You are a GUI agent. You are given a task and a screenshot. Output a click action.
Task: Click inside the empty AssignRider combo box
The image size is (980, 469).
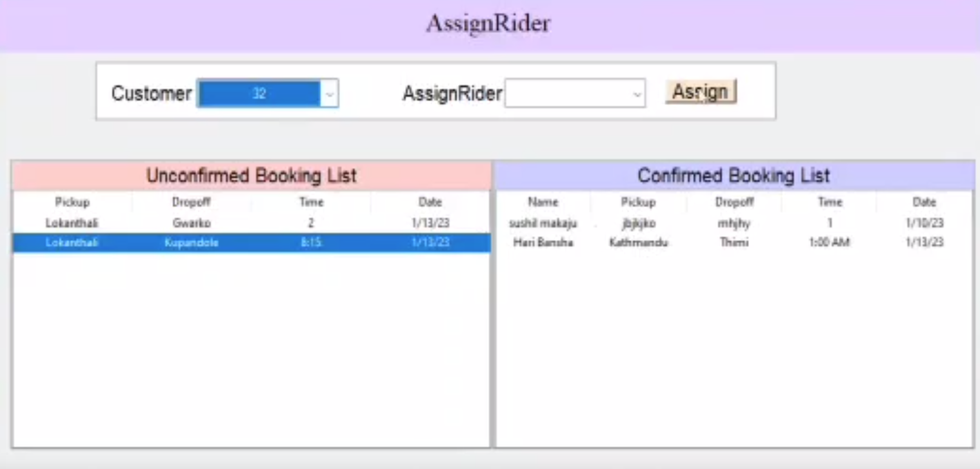(x=566, y=94)
